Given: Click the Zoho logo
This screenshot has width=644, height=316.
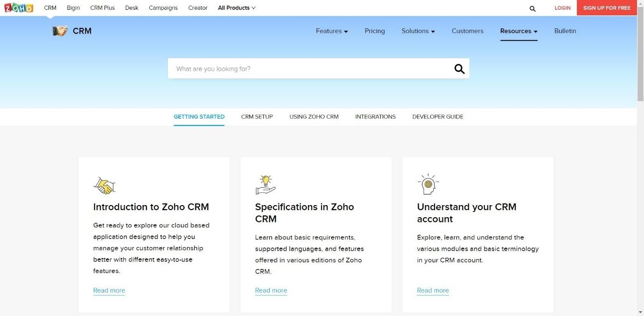Looking at the screenshot, I should (x=19, y=7).
